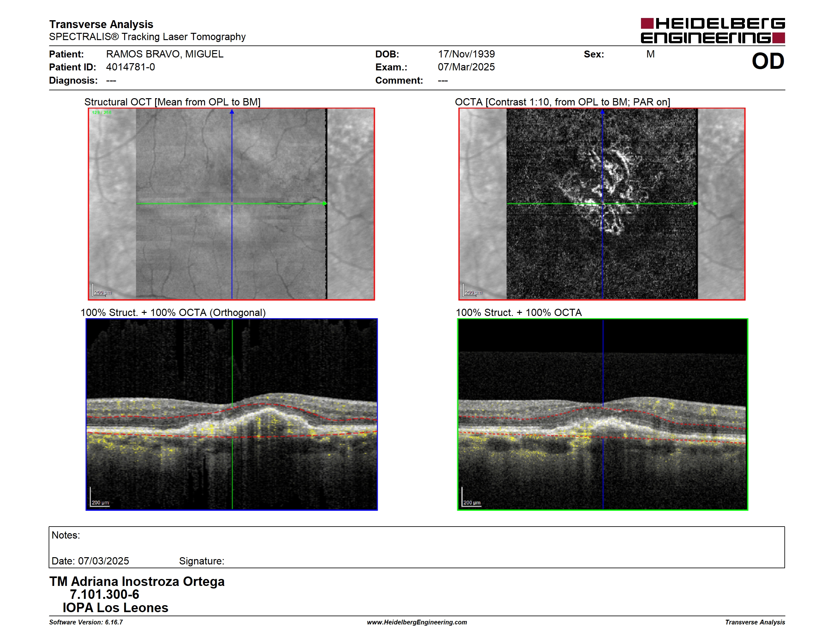Screen dimensions: 834x644
Task: Click the Heidelberg Engineering logo
Action: (713, 31)
